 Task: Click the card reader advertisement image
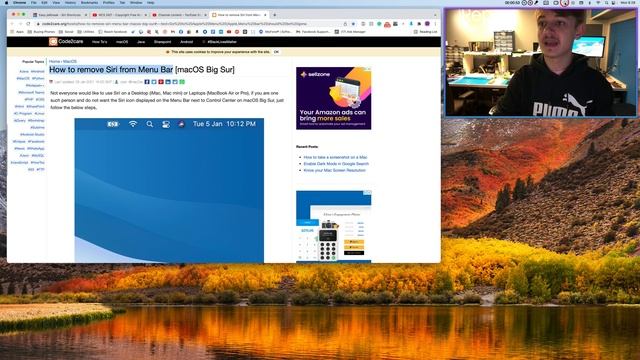tap(333, 226)
